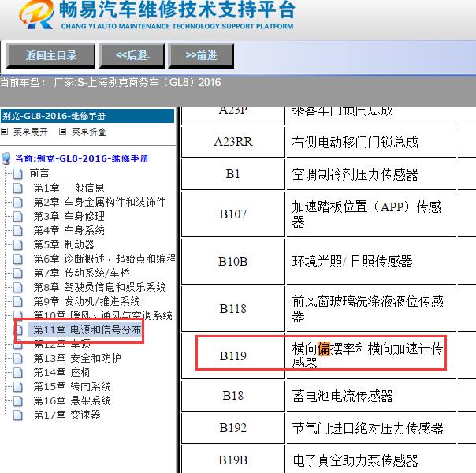Click the page icon beside 第4章 车身系统

[x=18, y=231]
